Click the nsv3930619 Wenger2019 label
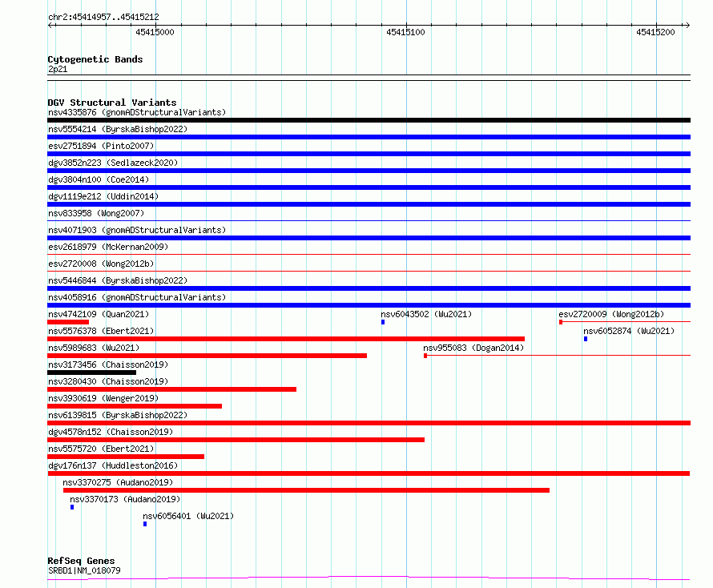Screen dimensions: 713x588 (103, 398)
